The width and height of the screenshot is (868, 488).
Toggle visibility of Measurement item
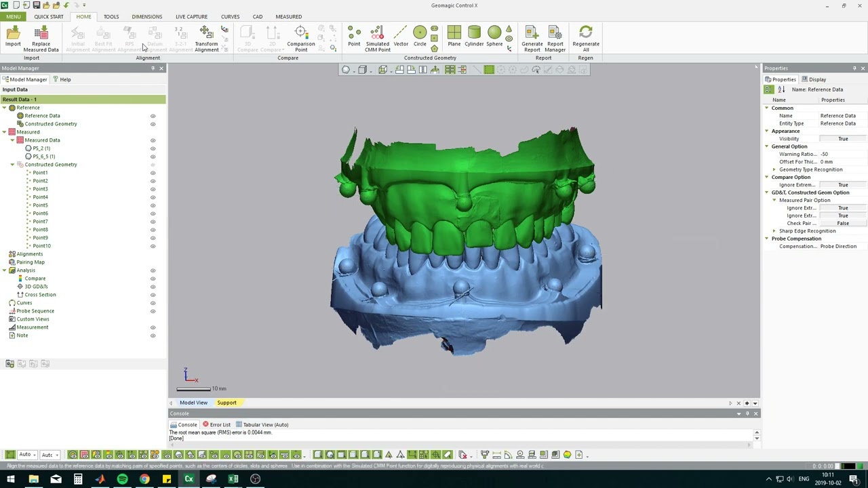coord(153,327)
